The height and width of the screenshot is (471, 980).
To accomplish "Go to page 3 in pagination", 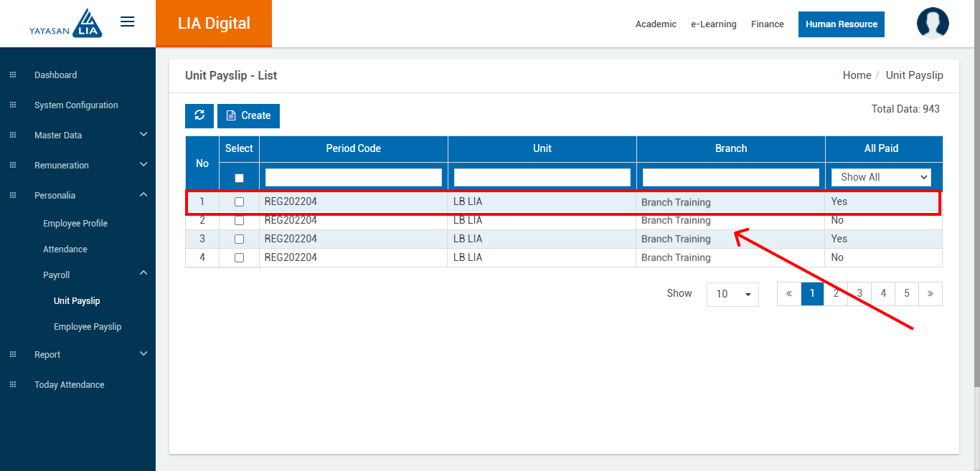I will point(859,293).
